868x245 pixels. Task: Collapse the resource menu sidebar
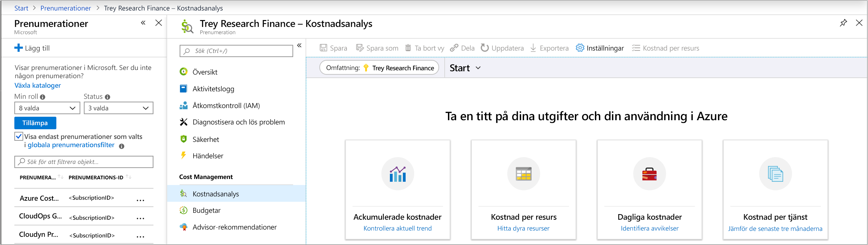(x=299, y=45)
